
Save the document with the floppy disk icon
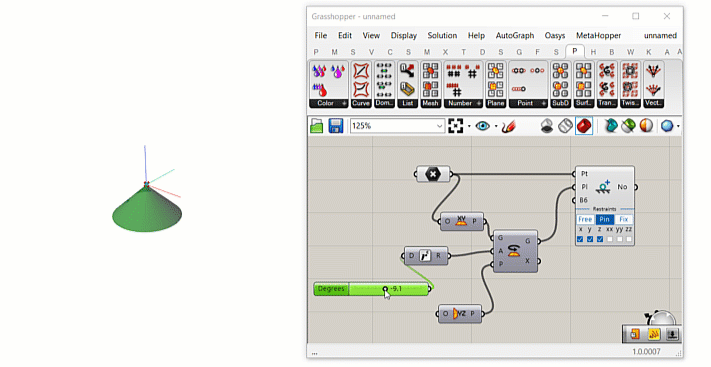click(x=336, y=126)
